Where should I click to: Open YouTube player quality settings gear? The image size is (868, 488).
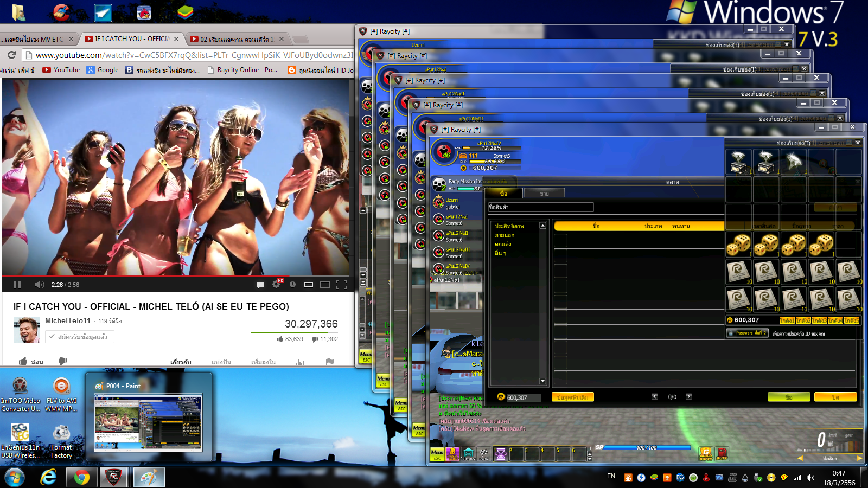[x=277, y=284]
